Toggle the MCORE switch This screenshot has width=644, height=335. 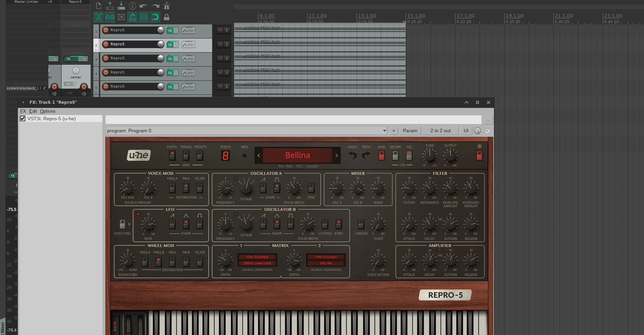tap(395, 156)
